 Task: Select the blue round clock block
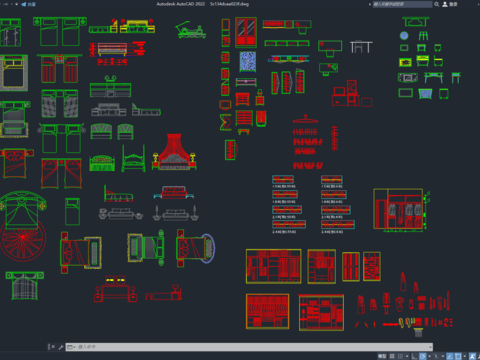pyautogui.click(x=404, y=35)
